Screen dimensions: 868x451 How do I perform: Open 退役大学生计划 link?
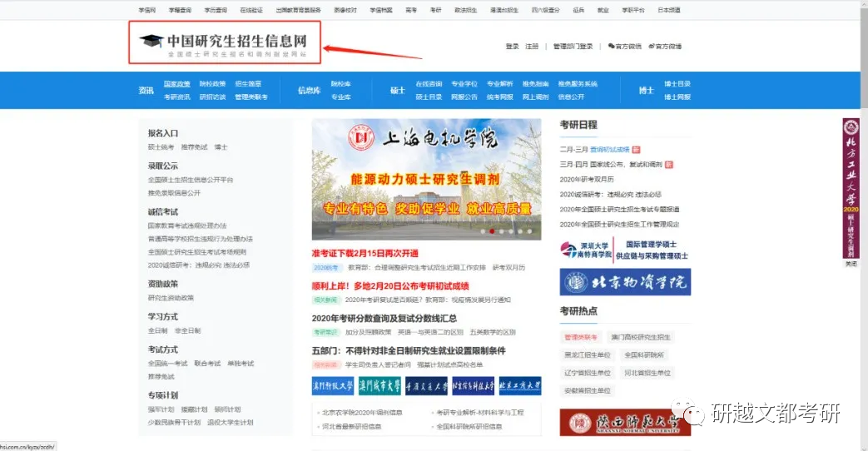click(x=231, y=422)
